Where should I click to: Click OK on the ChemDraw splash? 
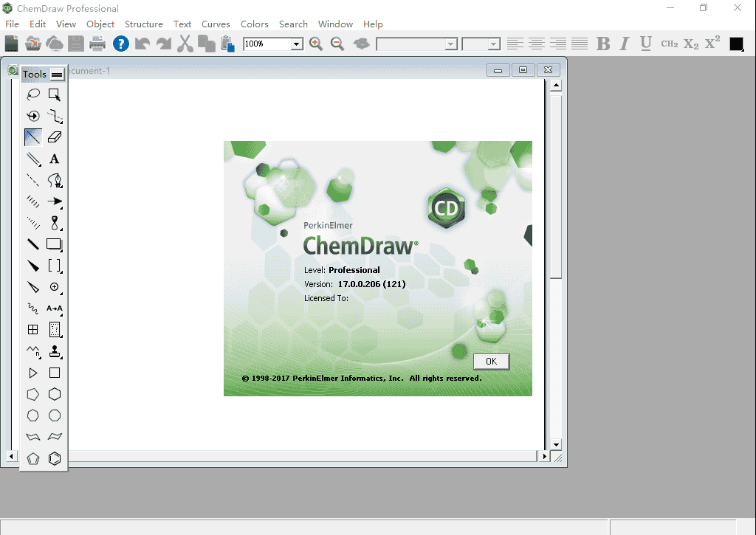tap(491, 361)
